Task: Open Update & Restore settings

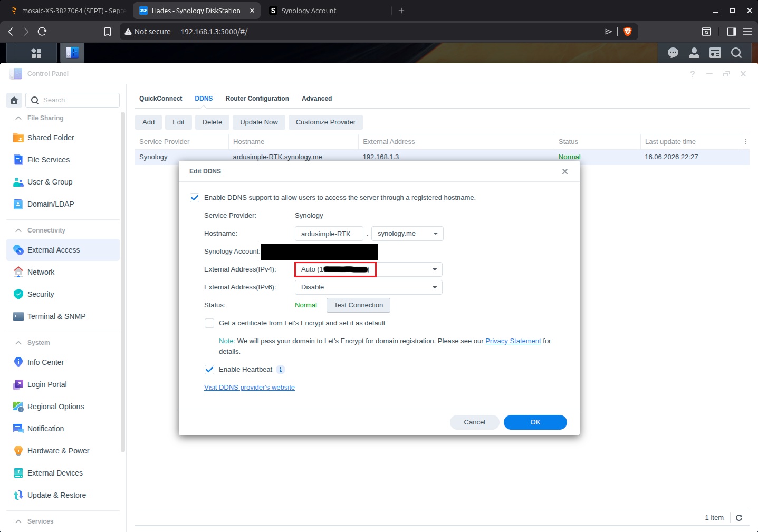Action: pos(63,495)
